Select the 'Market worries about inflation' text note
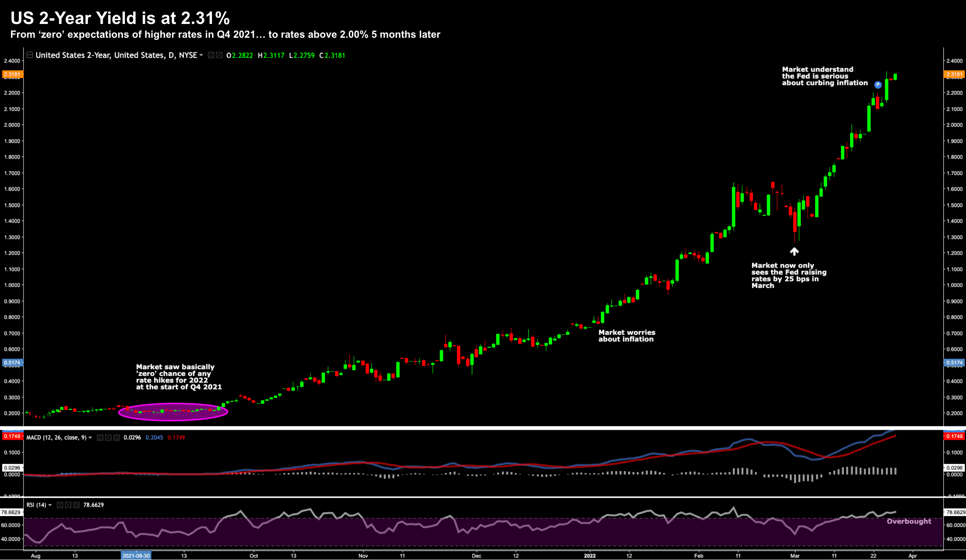 click(x=626, y=336)
